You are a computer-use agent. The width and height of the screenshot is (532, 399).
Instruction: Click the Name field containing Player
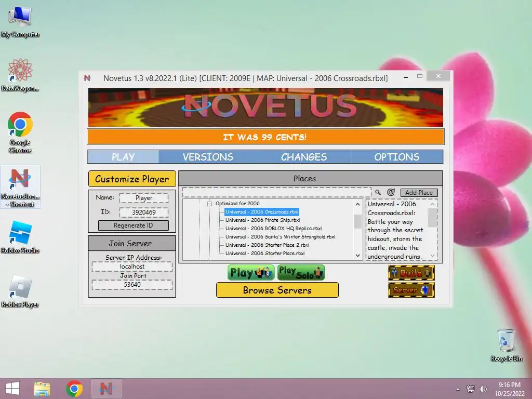(144, 198)
